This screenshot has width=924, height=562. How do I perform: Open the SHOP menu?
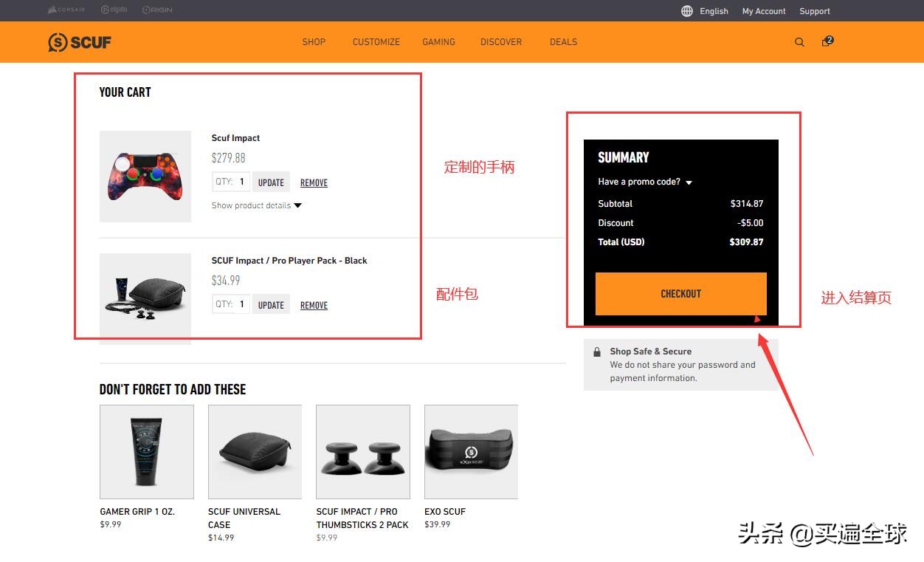pos(314,42)
